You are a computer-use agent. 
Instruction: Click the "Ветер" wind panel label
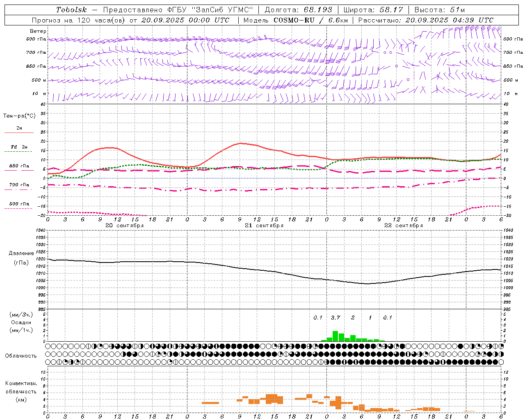point(38,31)
